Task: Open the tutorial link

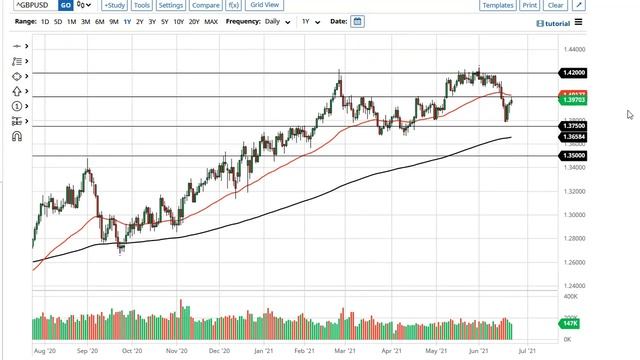Action: pyautogui.click(x=553, y=24)
